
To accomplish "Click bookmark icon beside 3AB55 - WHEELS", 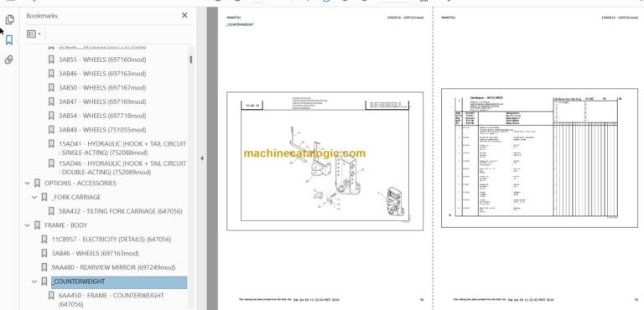I will (x=51, y=59).
